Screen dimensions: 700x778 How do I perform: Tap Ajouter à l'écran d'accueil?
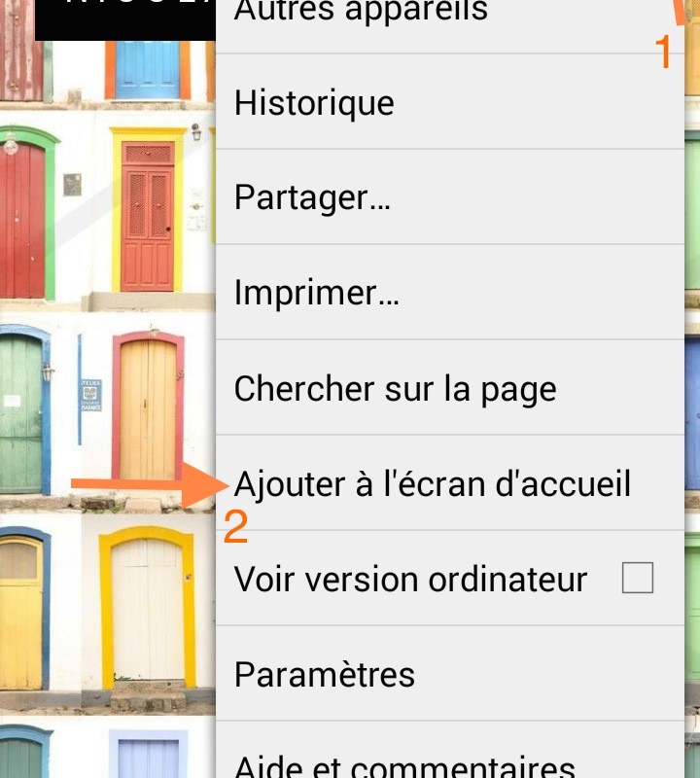coord(450,482)
